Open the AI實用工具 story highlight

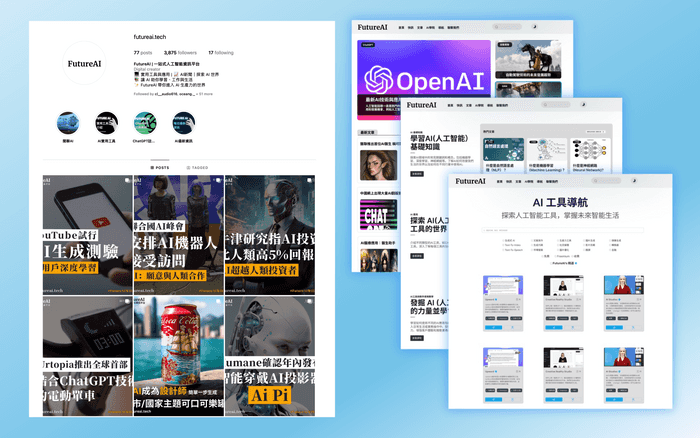click(x=106, y=123)
